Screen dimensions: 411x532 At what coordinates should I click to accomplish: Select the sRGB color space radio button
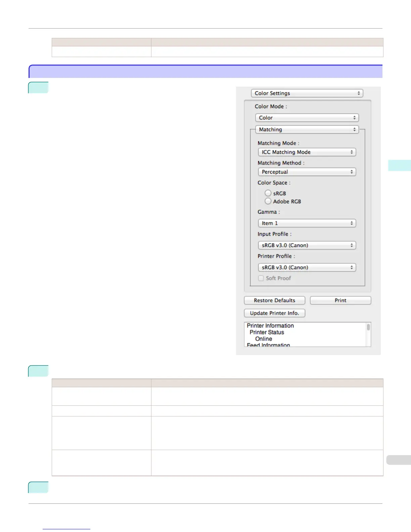tap(268, 193)
